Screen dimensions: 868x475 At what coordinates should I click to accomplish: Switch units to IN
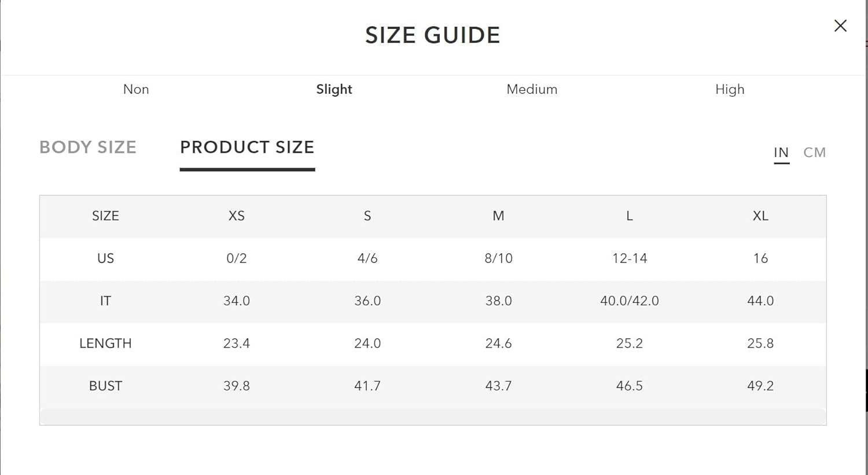(781, 152)
